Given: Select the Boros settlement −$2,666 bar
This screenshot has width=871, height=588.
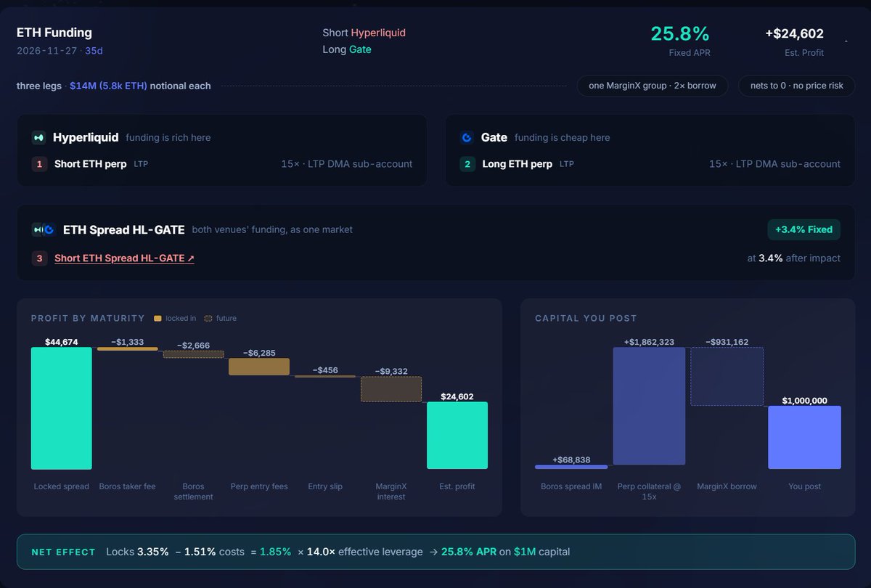Looking at the screenshot, I should (x=194, y=354).
